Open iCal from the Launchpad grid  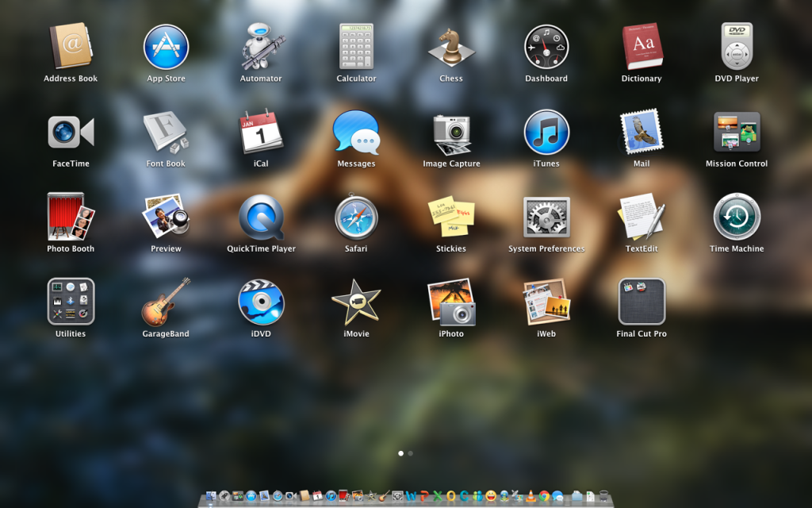pyautogui.click(x=261, y=132)
